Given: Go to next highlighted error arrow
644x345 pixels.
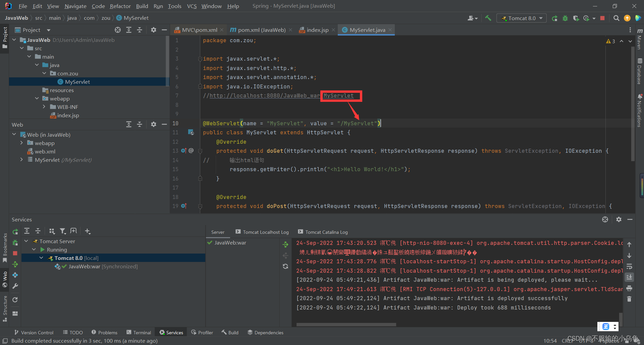Looking at the screenshot, I should pos(630,41).
